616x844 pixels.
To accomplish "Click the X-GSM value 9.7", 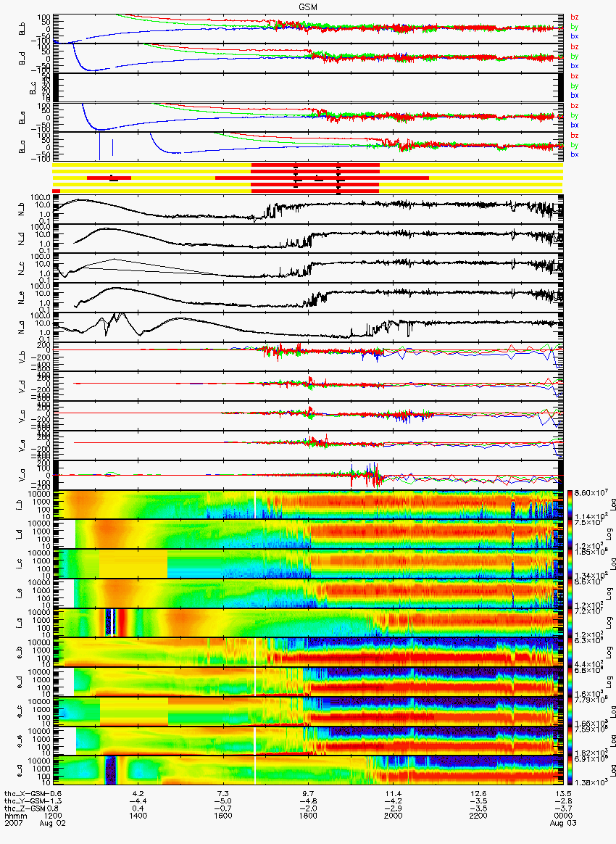I will point(308,793).
